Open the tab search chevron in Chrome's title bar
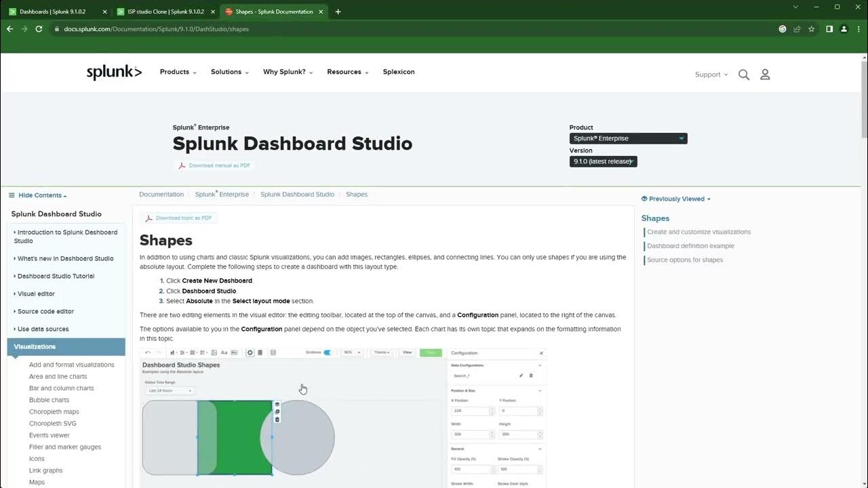The height and width of the screenshot is (488, 868). [796, 7]
